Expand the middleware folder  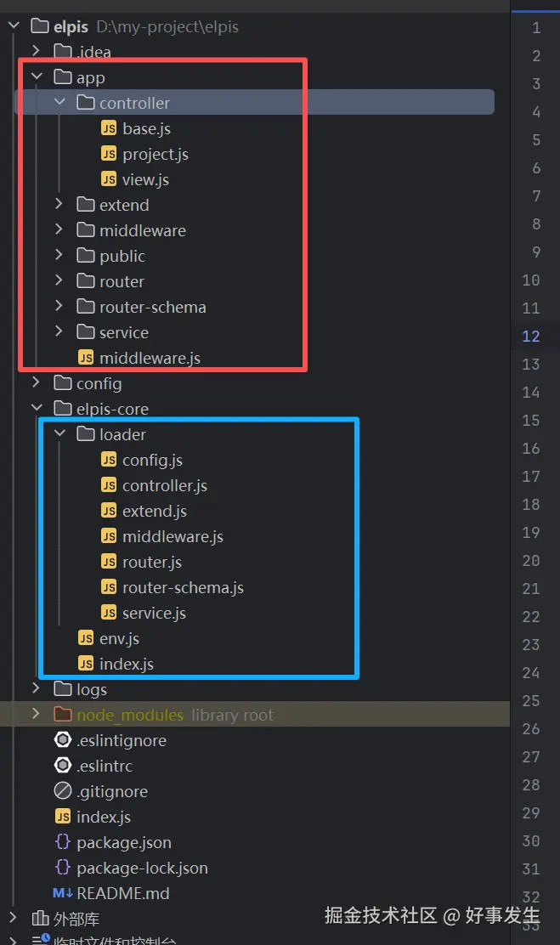[x=59, y=230]
